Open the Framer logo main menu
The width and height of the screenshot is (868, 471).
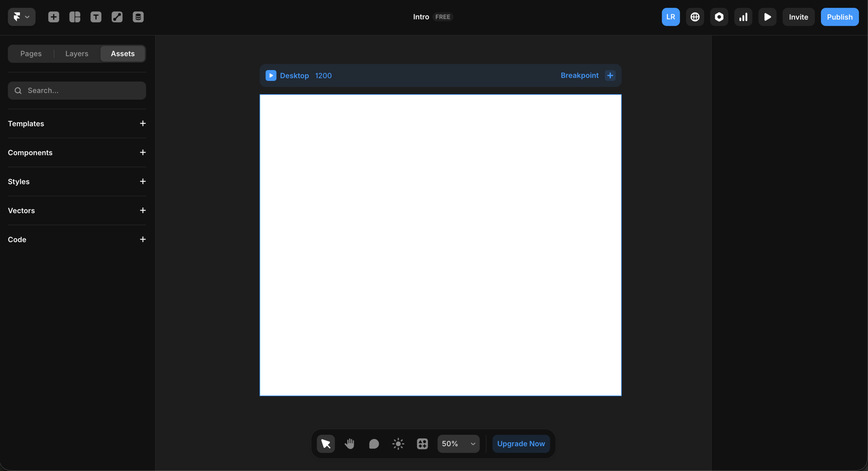(x=21, y=17)
